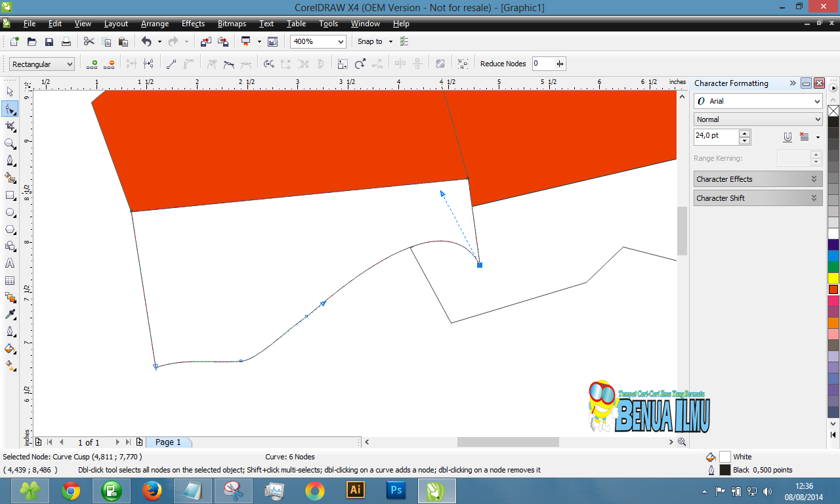Open Photoshop from the Windows taskbar

[396, 490]
